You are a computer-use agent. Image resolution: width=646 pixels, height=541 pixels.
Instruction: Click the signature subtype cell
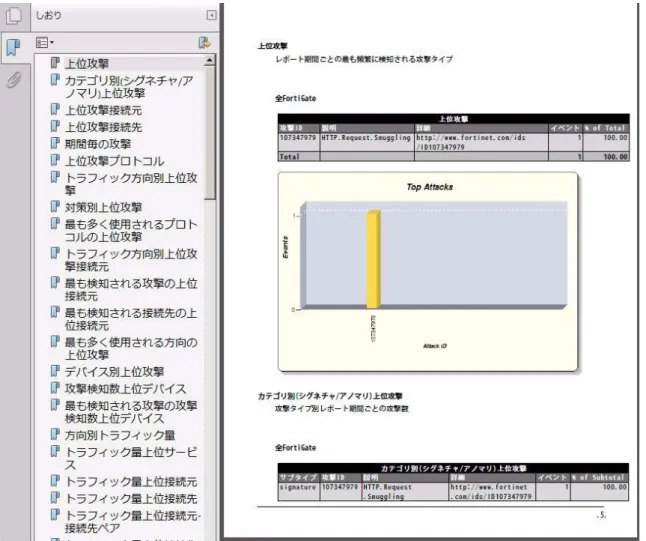(297, 487)
